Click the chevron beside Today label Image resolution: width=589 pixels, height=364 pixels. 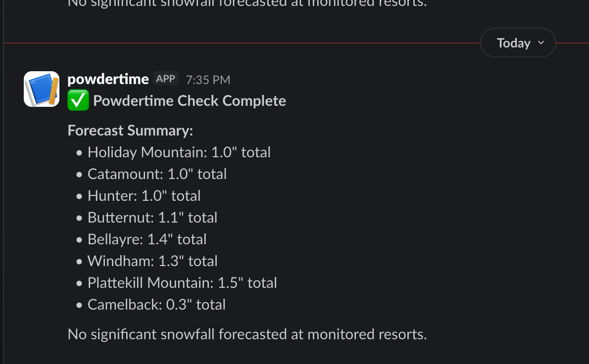point(541,43)
